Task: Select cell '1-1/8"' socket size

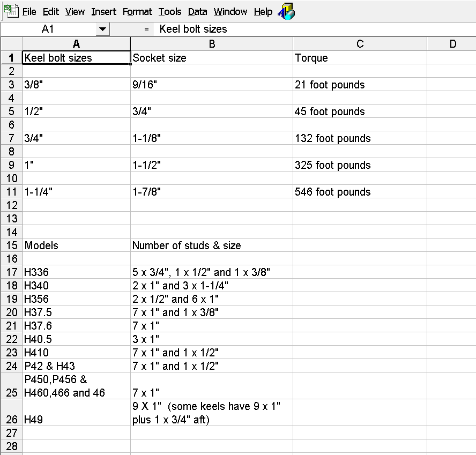Action: 212,138
